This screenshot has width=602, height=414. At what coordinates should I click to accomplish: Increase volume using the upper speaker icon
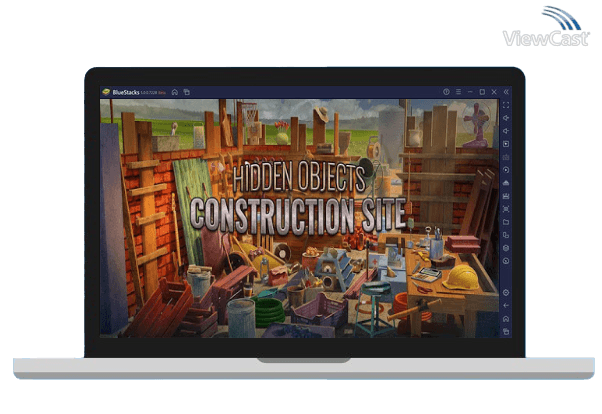pyautogui.click(x=506, y=118)
